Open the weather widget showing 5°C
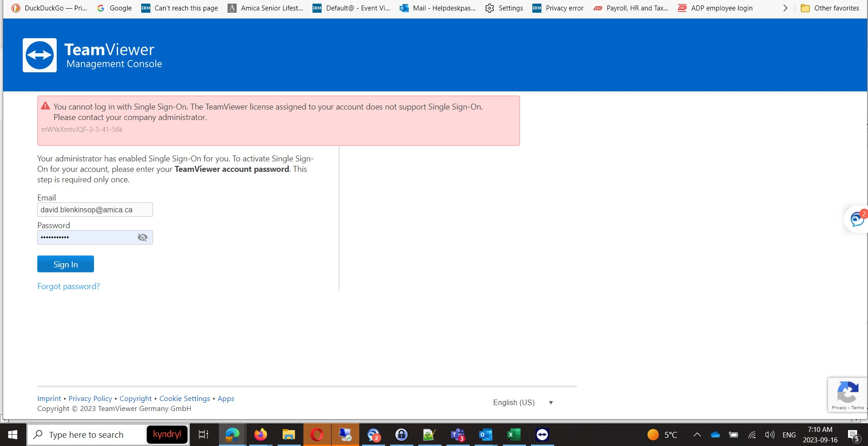The width and height of the screenshot is (868, 446). 662,435
